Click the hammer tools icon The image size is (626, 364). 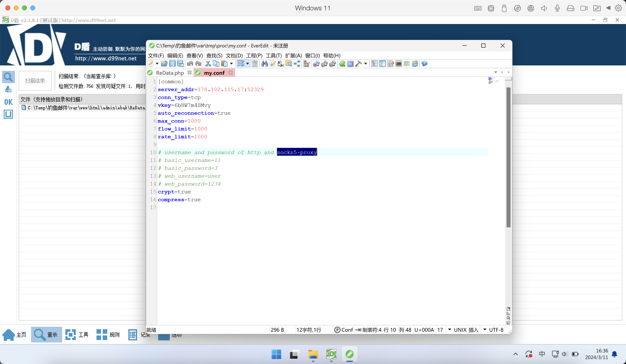[358, 64]
